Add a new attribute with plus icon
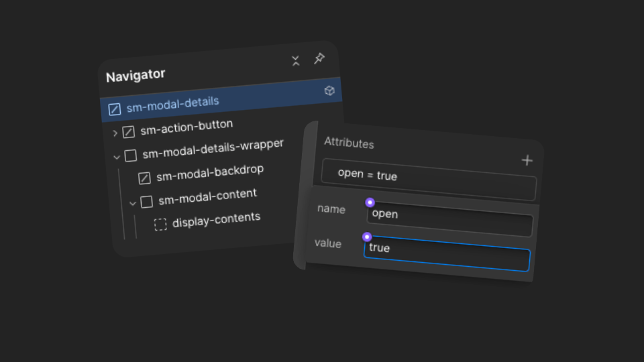This screenshot has height=362, width=644. click(x=527, y=160)
